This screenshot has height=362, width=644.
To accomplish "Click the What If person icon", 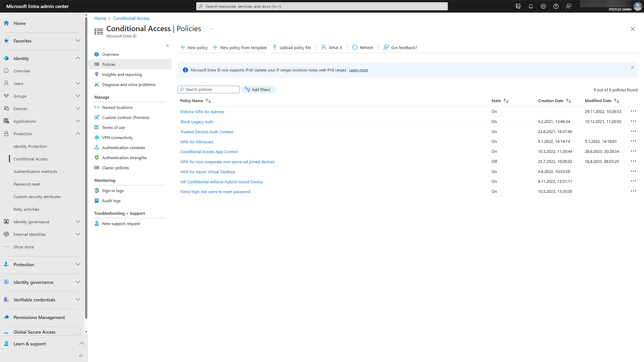I will tap(324, 47).
